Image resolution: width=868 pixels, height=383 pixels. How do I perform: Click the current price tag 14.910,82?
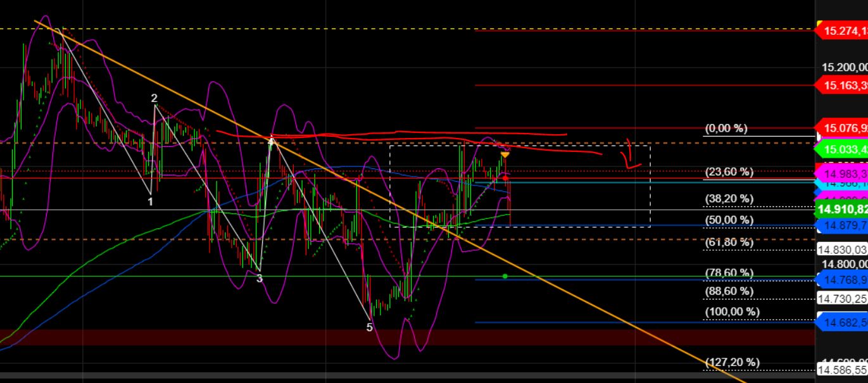click(842, 209)
